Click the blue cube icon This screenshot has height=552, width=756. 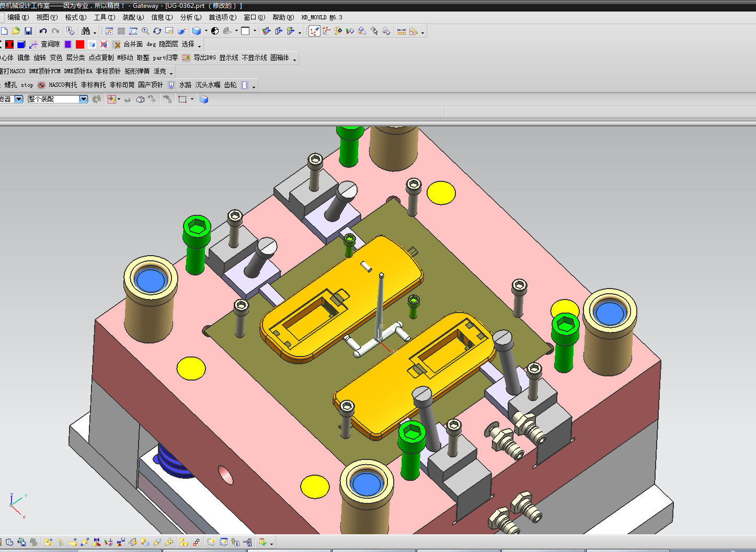point(21,44)
